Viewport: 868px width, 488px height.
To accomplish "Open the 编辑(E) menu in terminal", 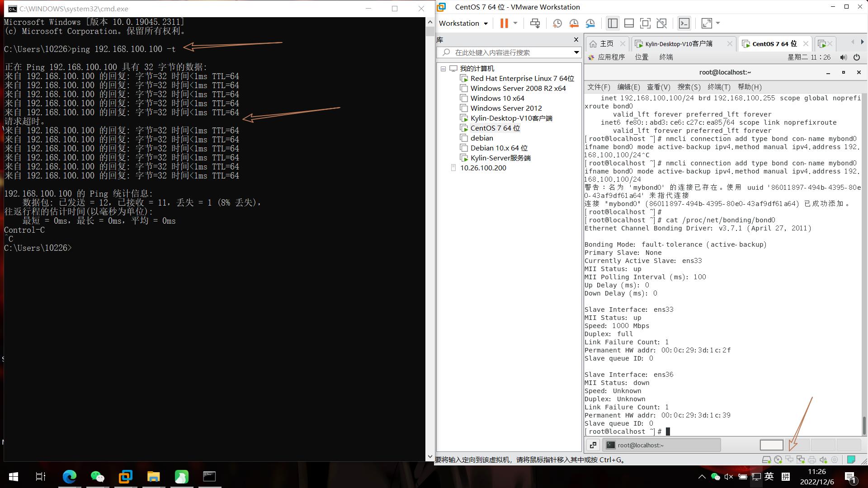I will 628,87.
